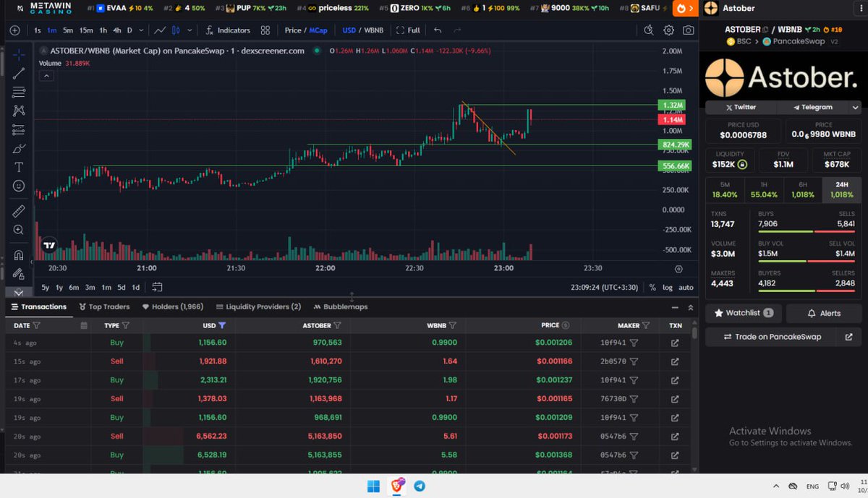Expand more social links chevron
The height and width of the screenshot is (498, 868).
(856, 107)
